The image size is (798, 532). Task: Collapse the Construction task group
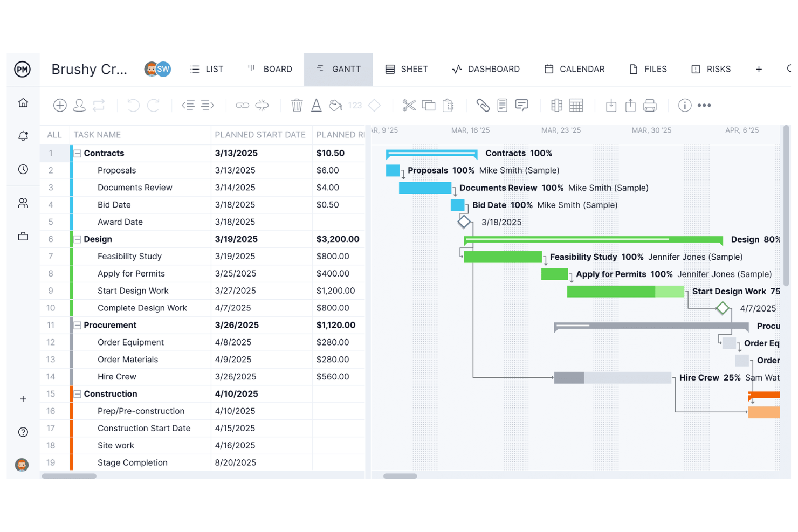click(77, 394)
